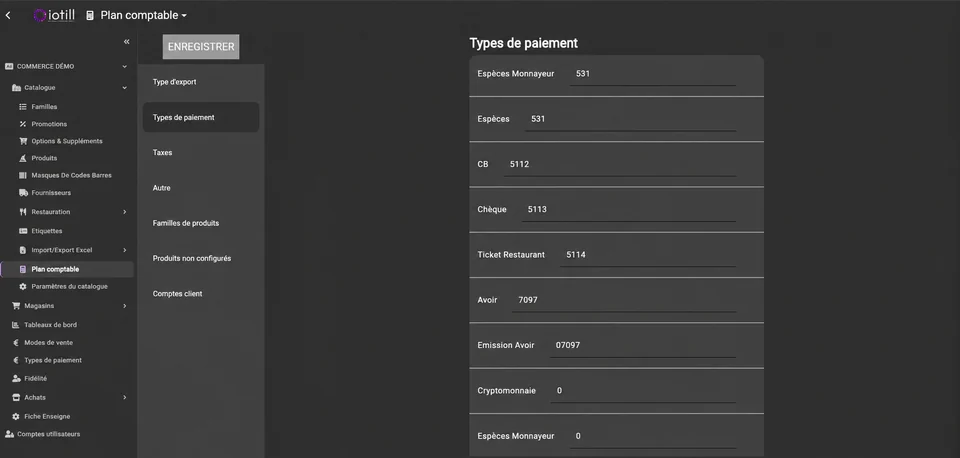This screenshot has height=458, width=960.
Task: Click the last Espèces Monnayeur field with 0
Action: [x=653, y=436]
